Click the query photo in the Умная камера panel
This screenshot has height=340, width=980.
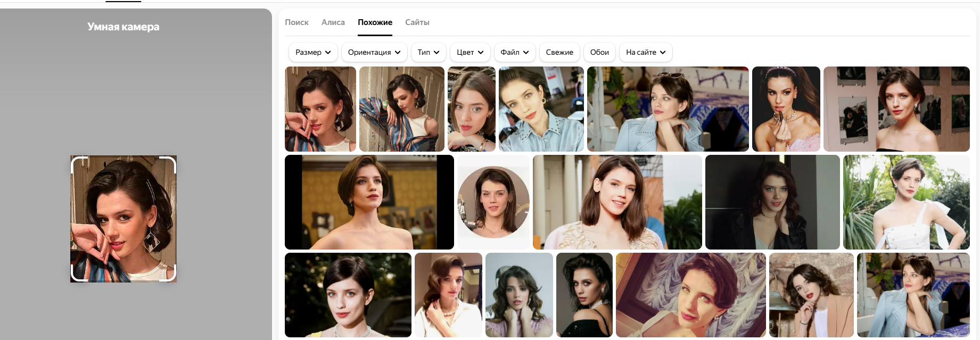123,219
